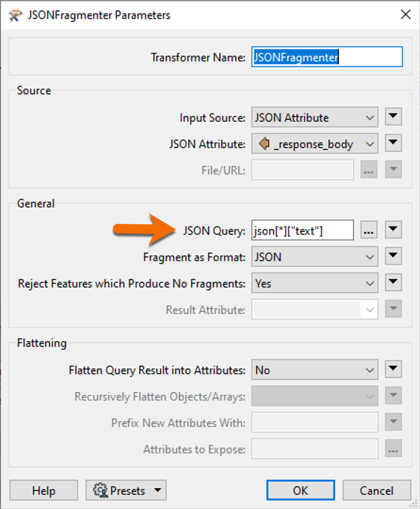Open the Flatten Query Result into Attributes dropdown

pos(315,370)
